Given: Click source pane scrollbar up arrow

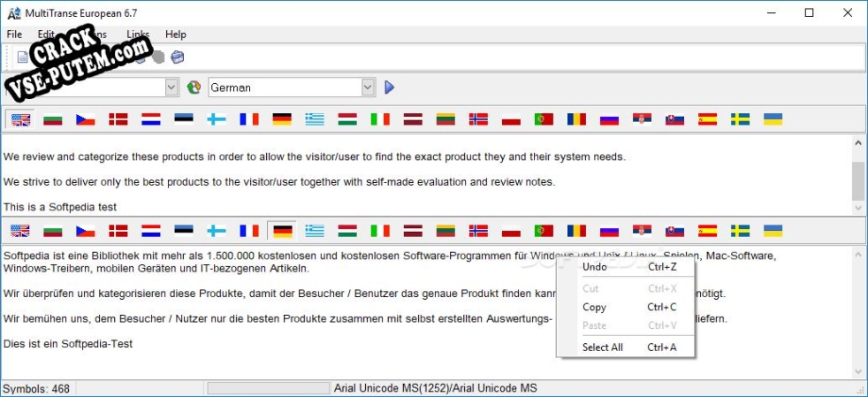Looking at the screenshot, I should pos(858,141).
